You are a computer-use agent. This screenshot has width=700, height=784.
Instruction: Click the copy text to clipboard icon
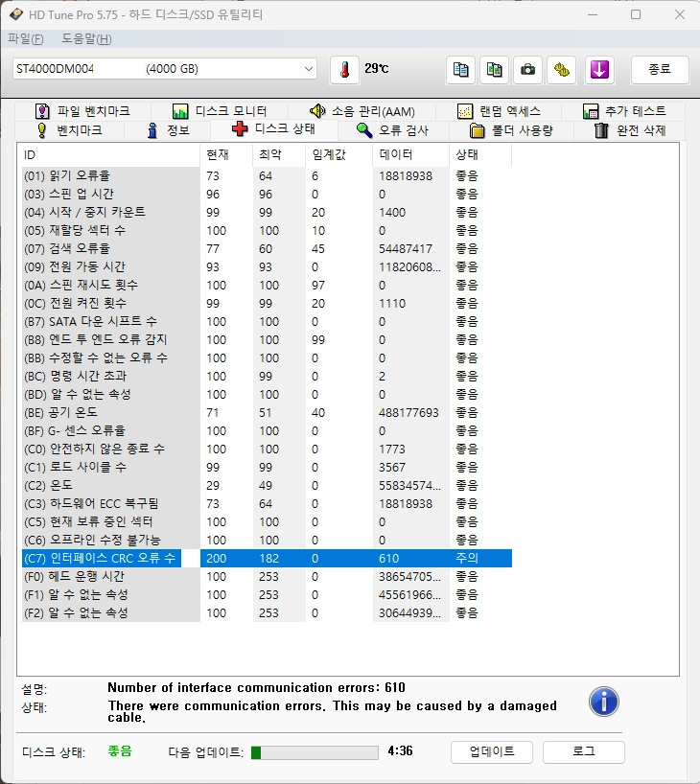pyautogui.click(x=460, y=70)
